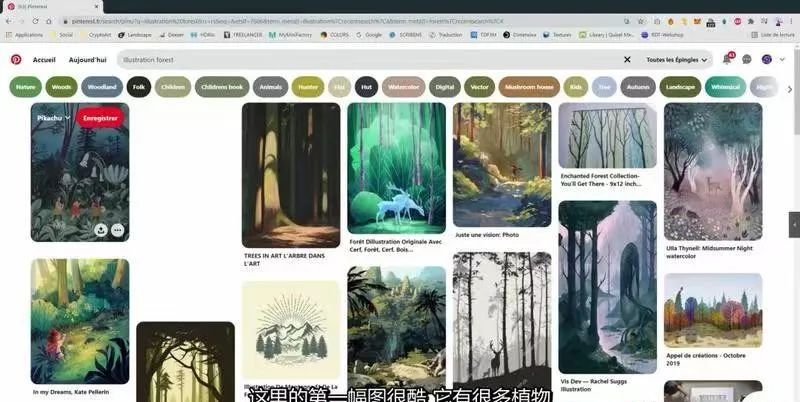
Task: Open In my Dreams, Kate Pellerin title
Action: click(71, 392)
